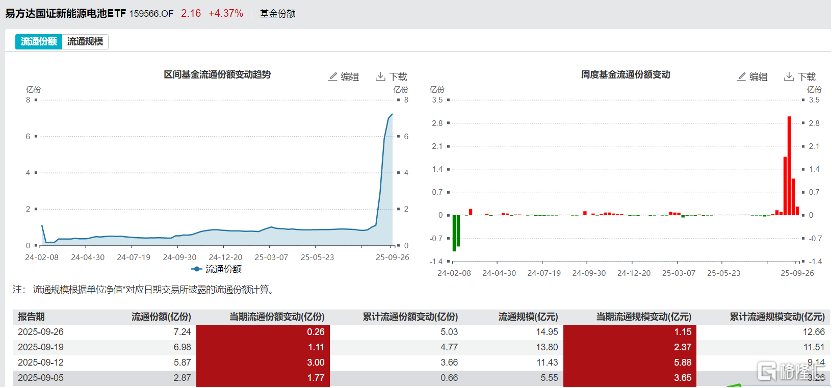832x388 pixels.
Task: Click the 25-09-26 label on the left chart axis
Action: 392,256
